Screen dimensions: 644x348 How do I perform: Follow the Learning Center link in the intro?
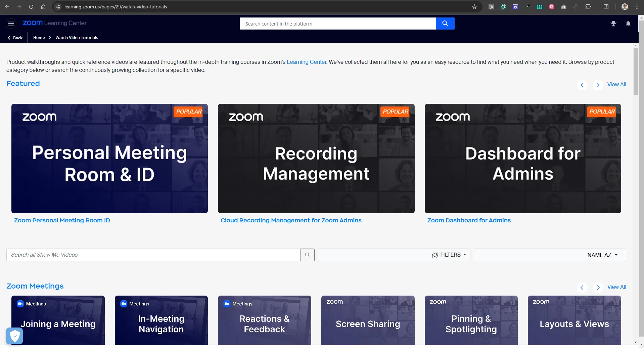[306, 62]
